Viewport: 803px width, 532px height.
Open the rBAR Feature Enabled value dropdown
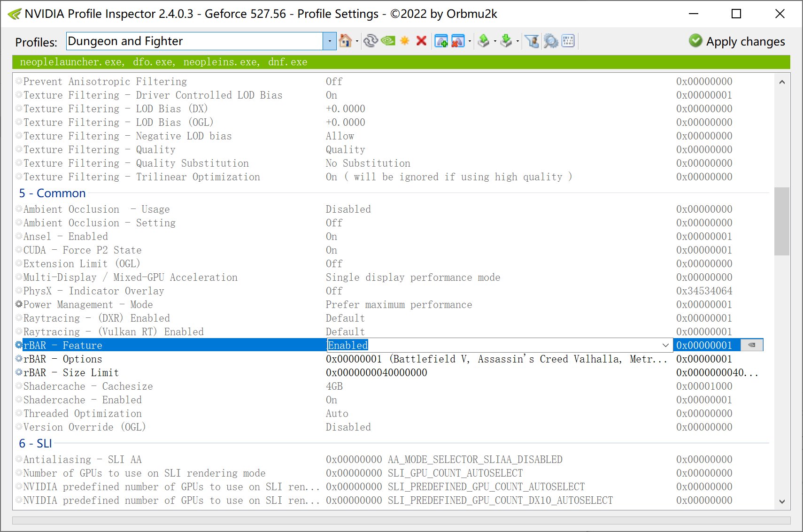665,345
